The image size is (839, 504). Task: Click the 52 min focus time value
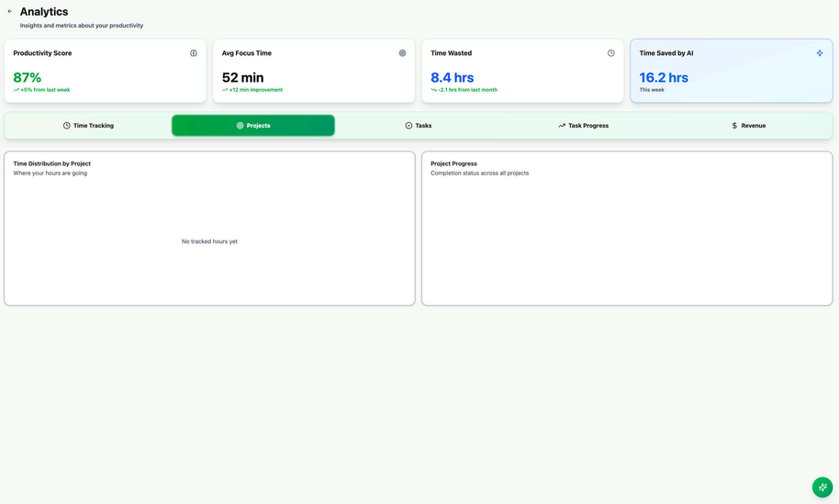point(242,78)
